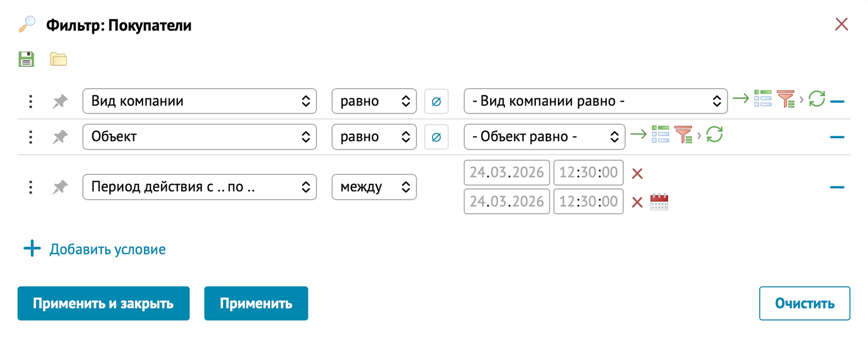Click green refresh icon in Вид компании row

pyautogui.click(x=817, y=99)
